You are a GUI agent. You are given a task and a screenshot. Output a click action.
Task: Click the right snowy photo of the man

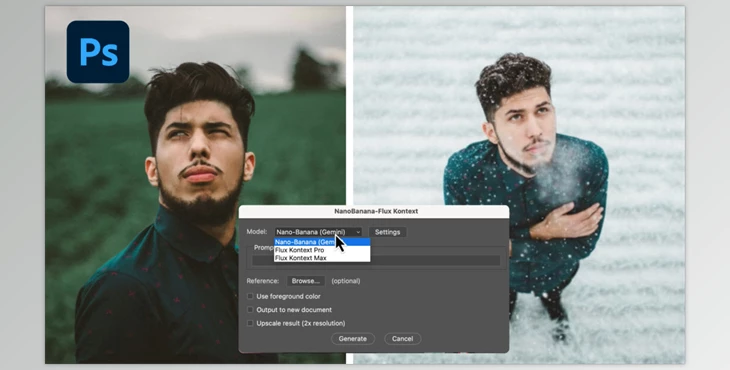pos(519,185)
